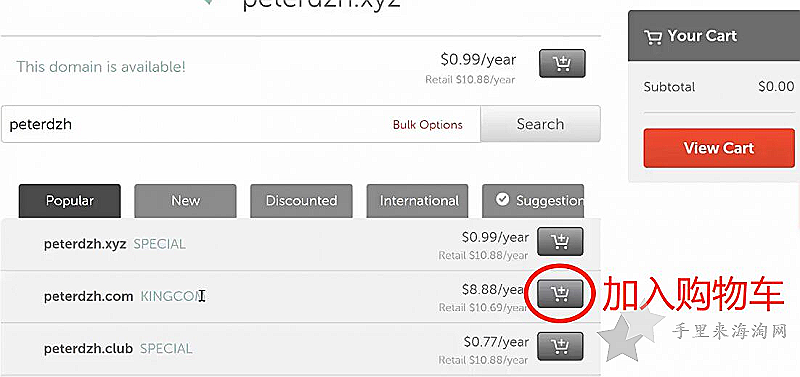This screenshot has height=377, width=800.
Task: Select the Discounted tab
Action: pyautogui.click(x=301, y=201)
